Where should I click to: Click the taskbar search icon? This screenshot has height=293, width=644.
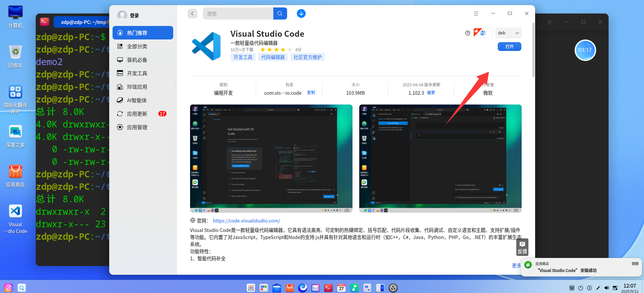click(22, 288)
